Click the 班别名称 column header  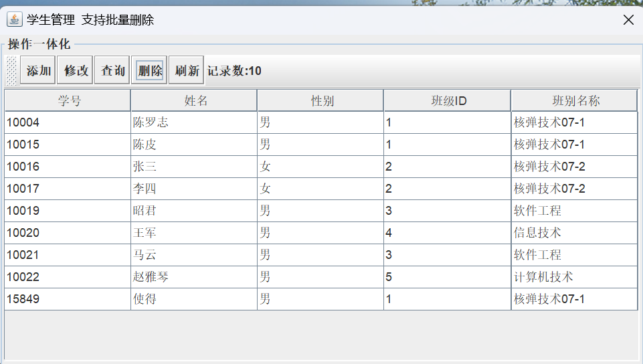[575, 101]
